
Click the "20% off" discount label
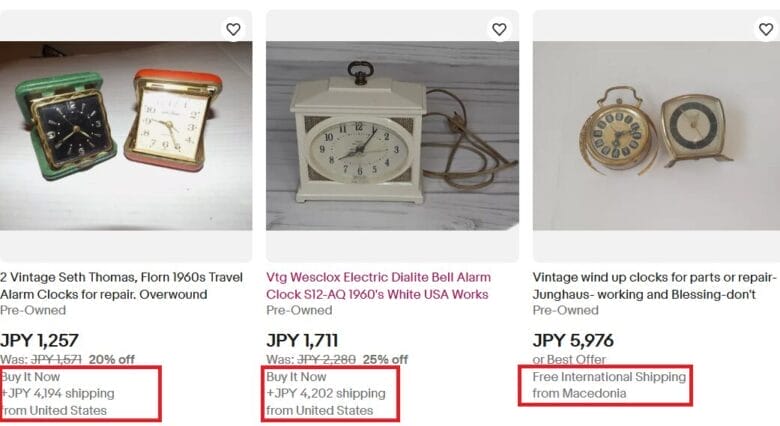click(111, 360)
